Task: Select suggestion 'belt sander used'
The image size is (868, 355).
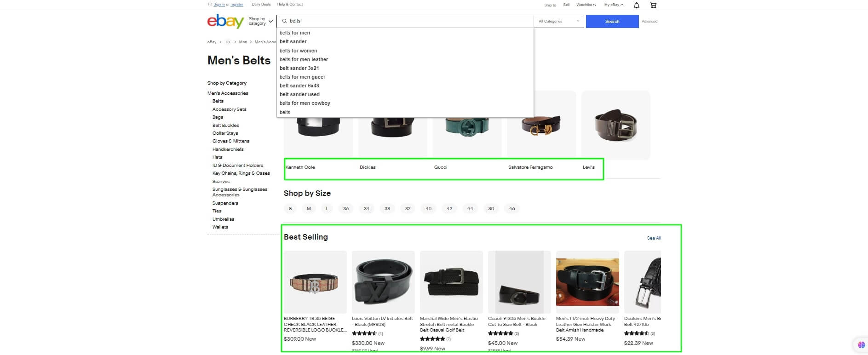Action: [405, 94]
